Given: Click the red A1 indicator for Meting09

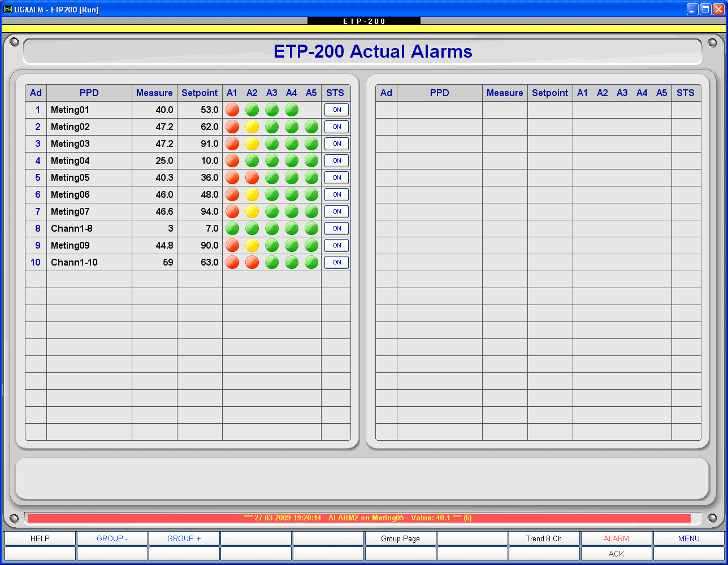Looking at the screenshot, I should pyautogui.click(x=232, y=245).
